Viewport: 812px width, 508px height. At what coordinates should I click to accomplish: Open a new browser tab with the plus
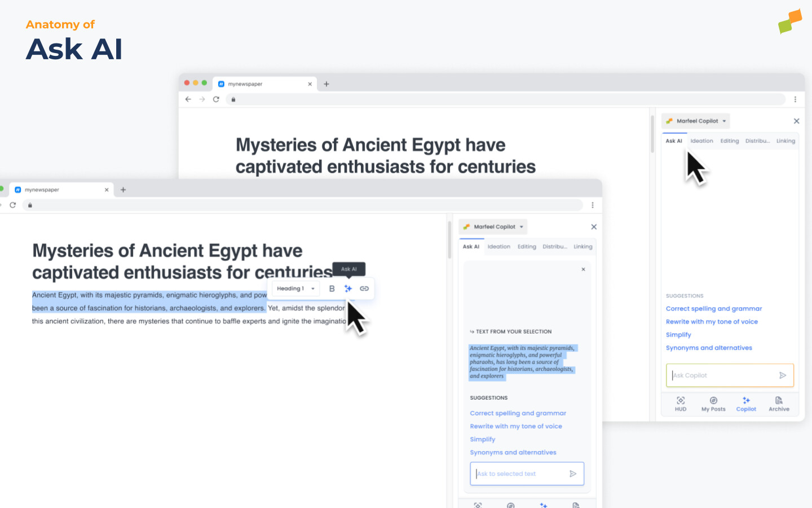(x=326, y=84)
